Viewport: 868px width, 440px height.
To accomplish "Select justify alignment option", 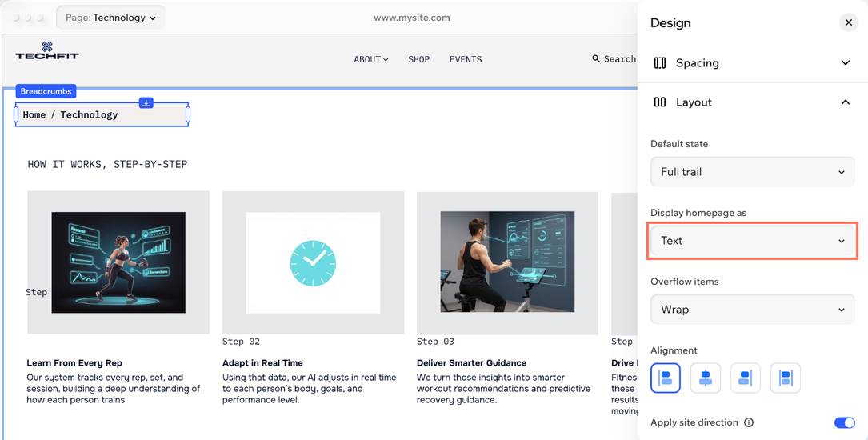I will point(786,378).
